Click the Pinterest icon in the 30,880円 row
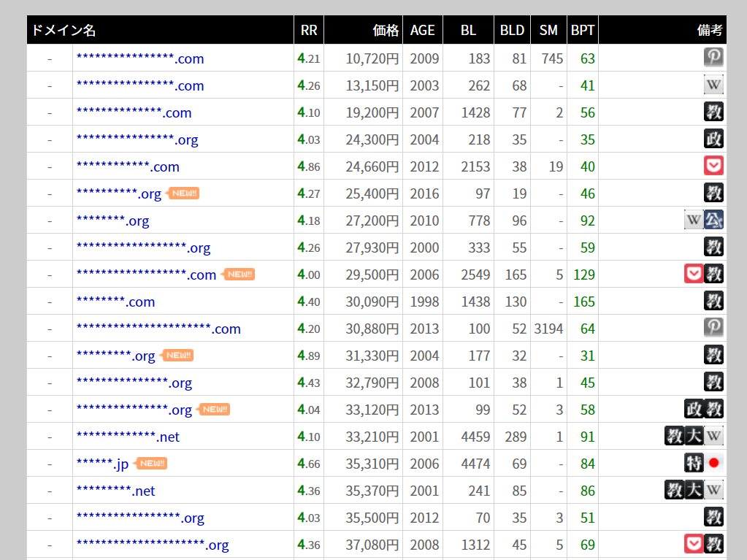This screenshot has width=747, height=560. coord(713,328)
